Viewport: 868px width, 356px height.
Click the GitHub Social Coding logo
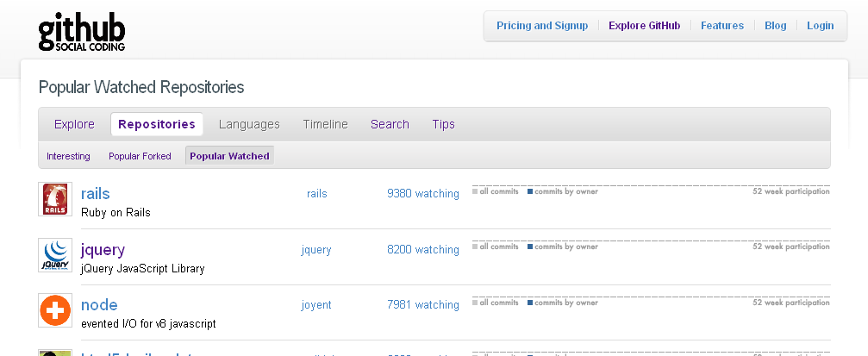[81, 32]
